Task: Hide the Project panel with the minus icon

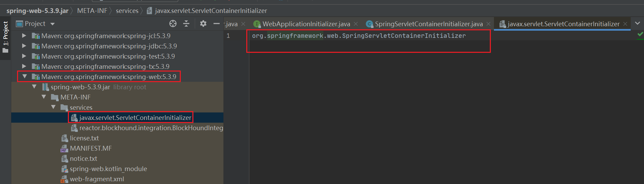Action: (x=216, y=24)
